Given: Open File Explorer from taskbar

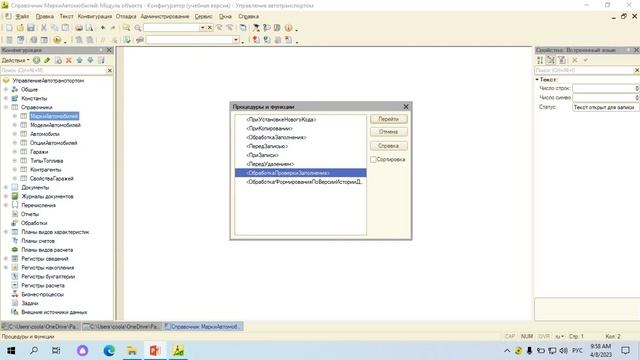Looking at the screenshot, I should click(x=132, y=350).
